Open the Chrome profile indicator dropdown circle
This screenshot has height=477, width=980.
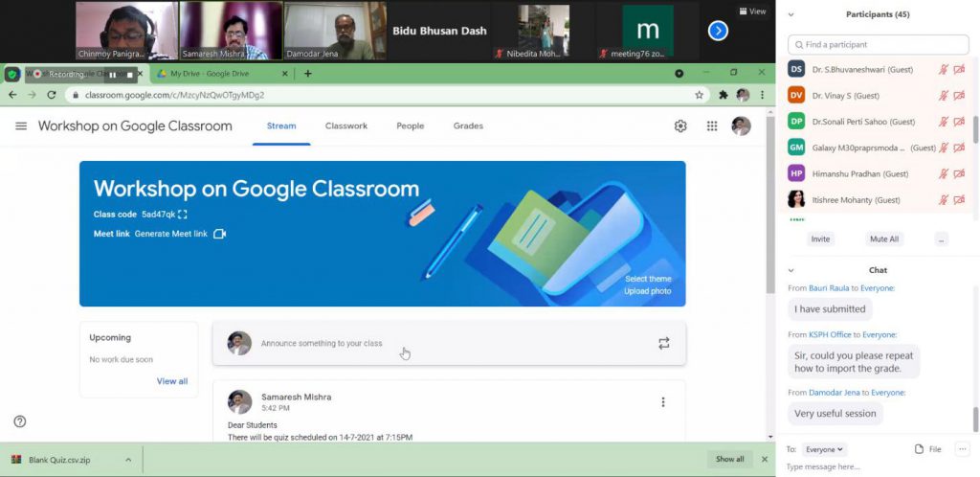(679, 74)
